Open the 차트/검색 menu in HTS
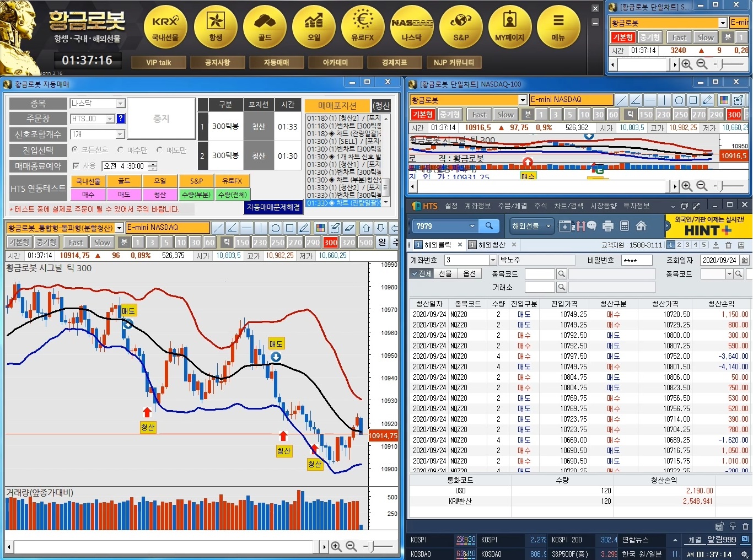This screenshot has height=560, width=753. tap(568, 206)
